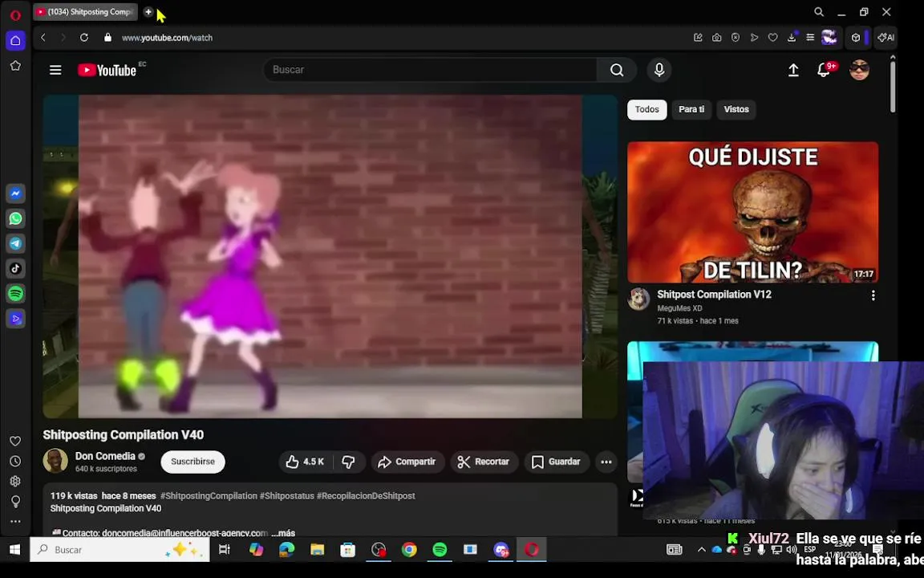Select the Vistos filter chip
Viewport: 924px width, 578px height.
(x=736, y=109)
